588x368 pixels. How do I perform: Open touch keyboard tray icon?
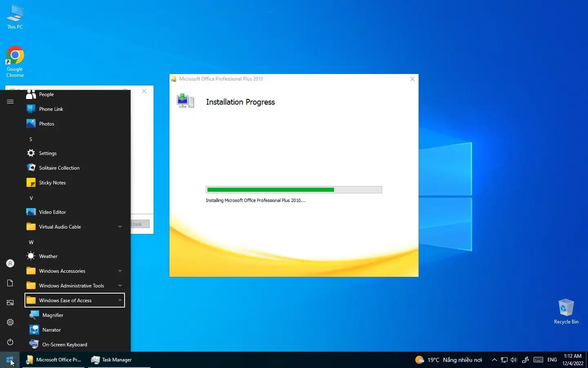point(538,360)
